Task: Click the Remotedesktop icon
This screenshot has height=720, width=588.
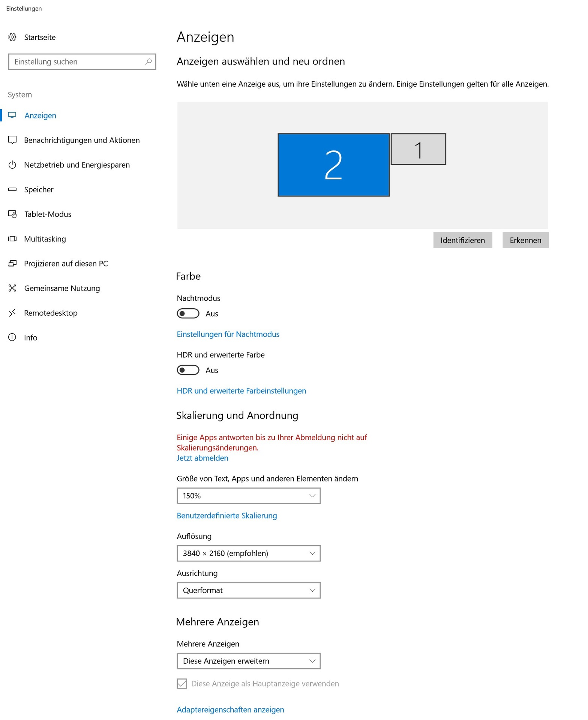Action: click(x=12, y=313)
